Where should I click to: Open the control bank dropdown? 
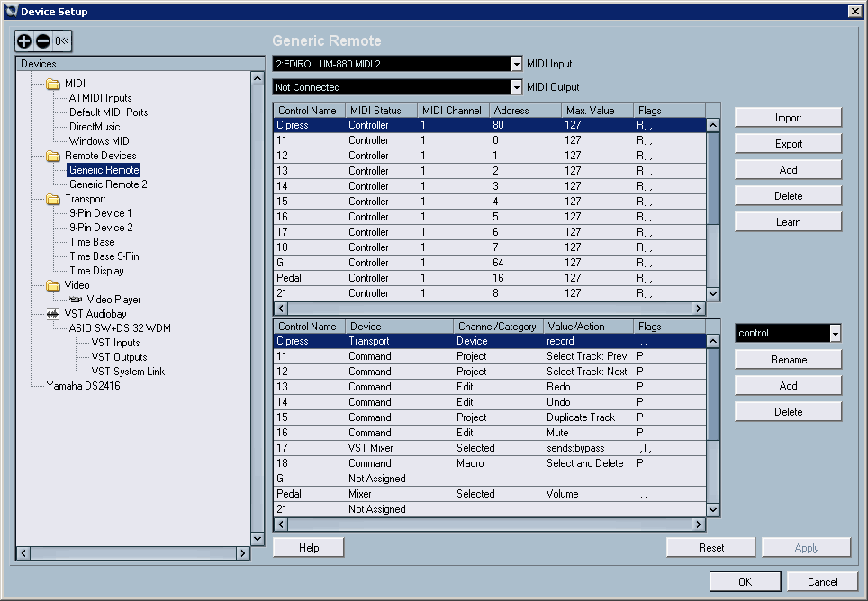pyautogui.click(x=835, y=334)
